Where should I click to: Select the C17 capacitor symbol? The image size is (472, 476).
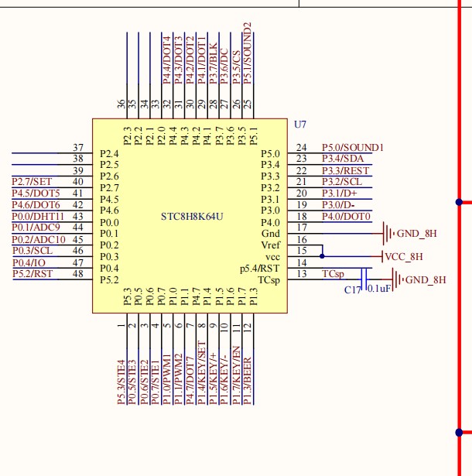pyautogui.click(x=364, y=279)
